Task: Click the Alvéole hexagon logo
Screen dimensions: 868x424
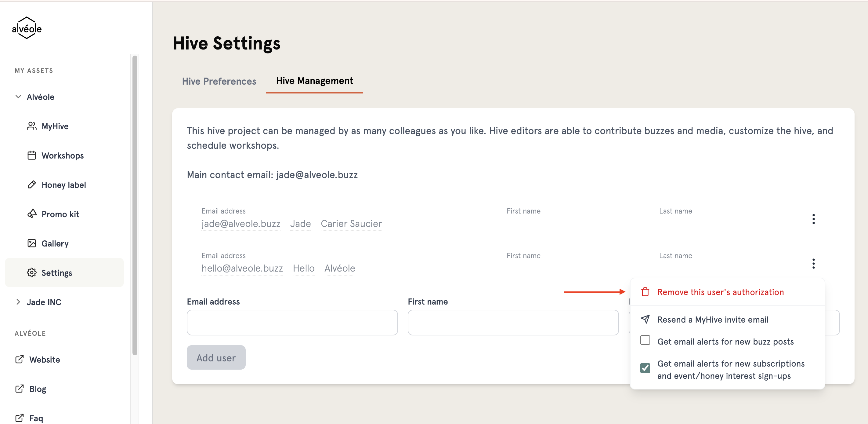Action: pos(27,28)
